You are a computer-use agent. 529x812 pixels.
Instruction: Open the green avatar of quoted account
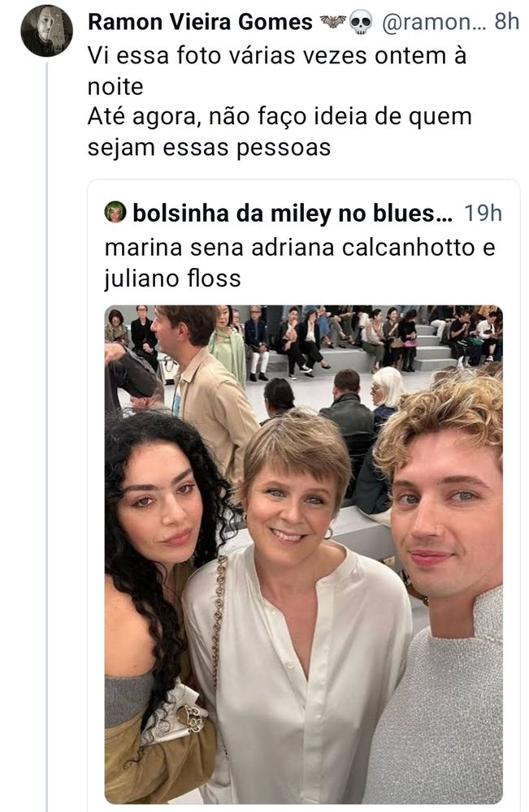pyautogui.click(x=115, y=212)
